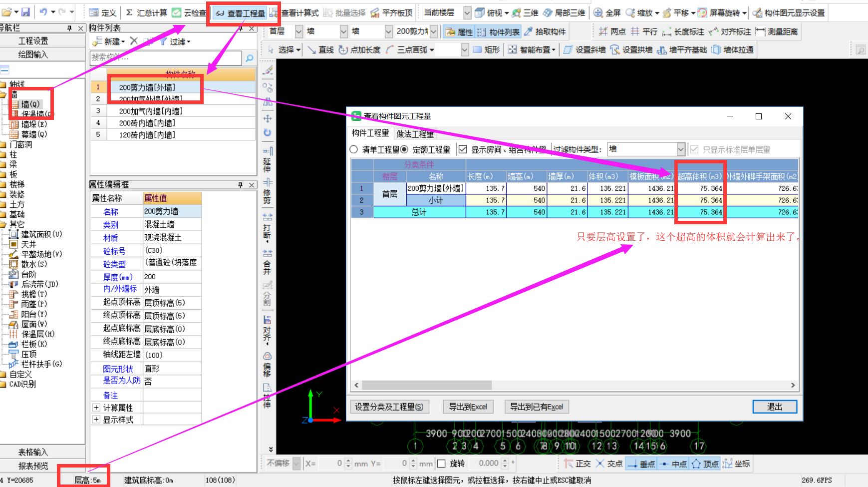The width and height of the screenshot is (868, 487).
Task: Click 平齐板顶 tool
Action: tap(392, 12)
